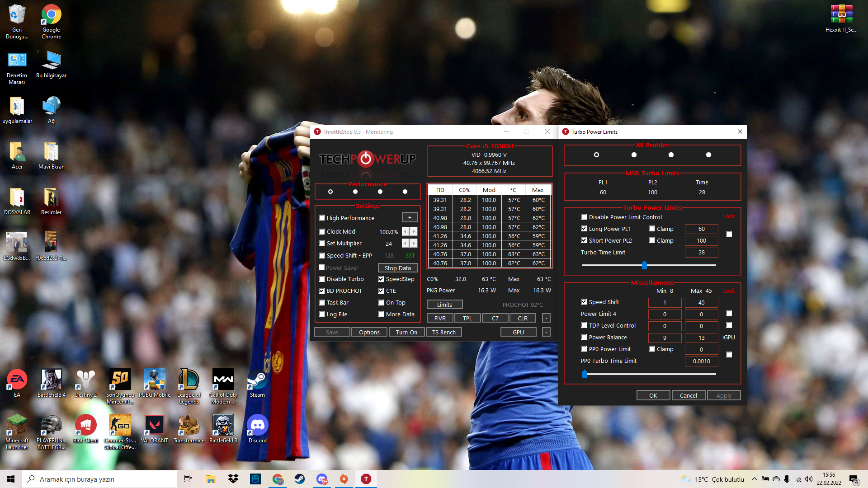Click the EA app desktop icon

pos(17,380)
